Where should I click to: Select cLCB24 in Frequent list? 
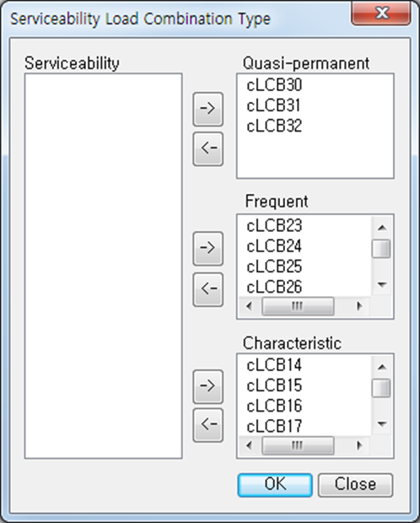point(274,246)
